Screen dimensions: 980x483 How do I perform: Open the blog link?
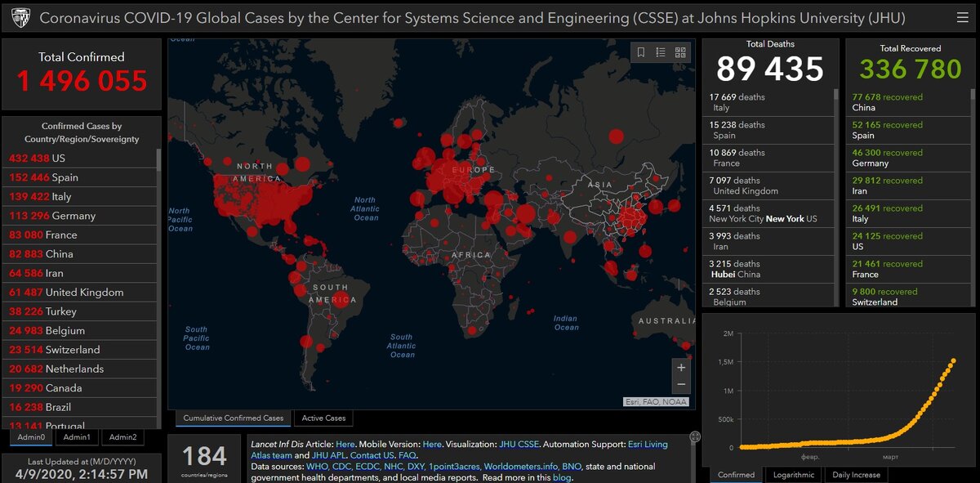[x=562, y=476]
